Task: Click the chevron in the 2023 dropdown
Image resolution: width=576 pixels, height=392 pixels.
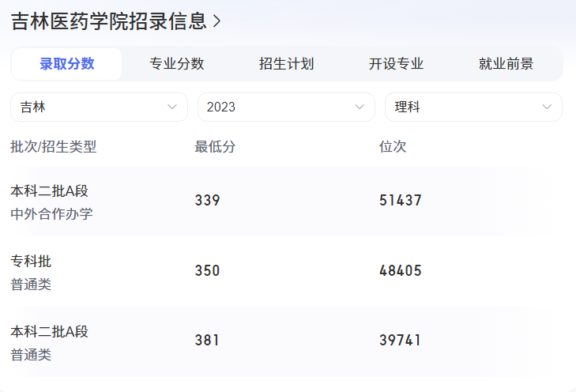Action: pos(360,107)
